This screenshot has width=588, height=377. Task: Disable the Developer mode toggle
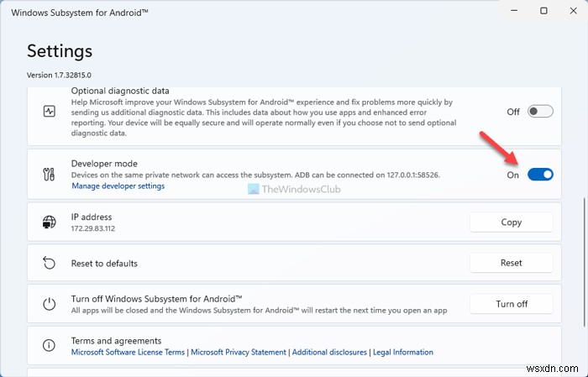[x=541, y=175]
